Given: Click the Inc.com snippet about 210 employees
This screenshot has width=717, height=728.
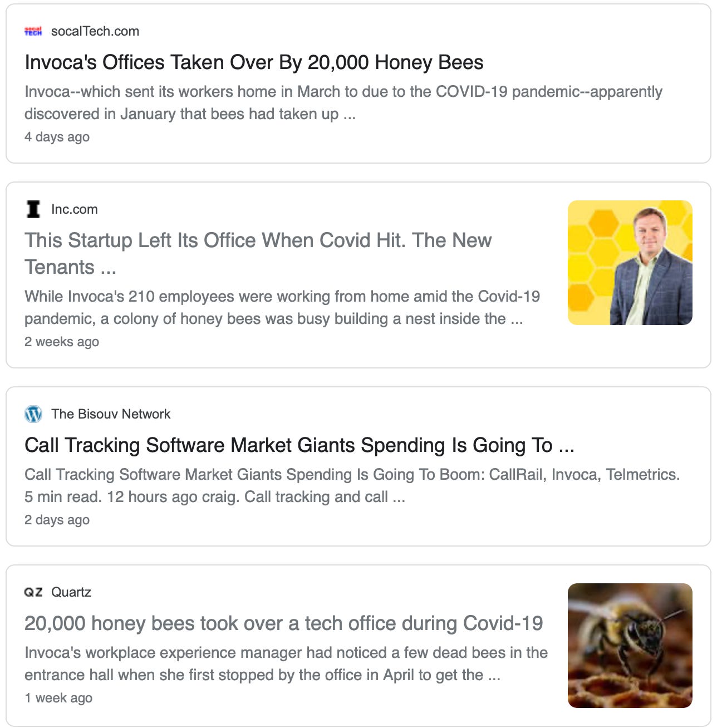Looking at the screenshot, I should 282,307.
